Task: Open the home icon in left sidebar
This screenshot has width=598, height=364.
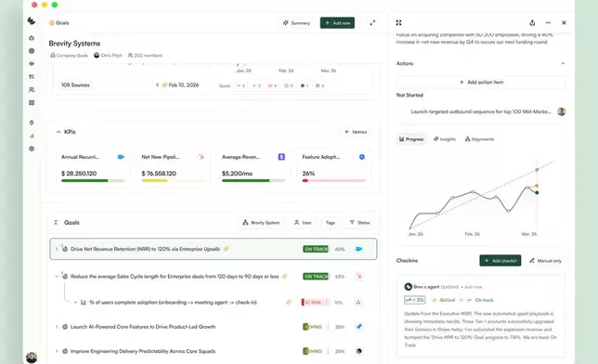Action: tap(32, 38)
